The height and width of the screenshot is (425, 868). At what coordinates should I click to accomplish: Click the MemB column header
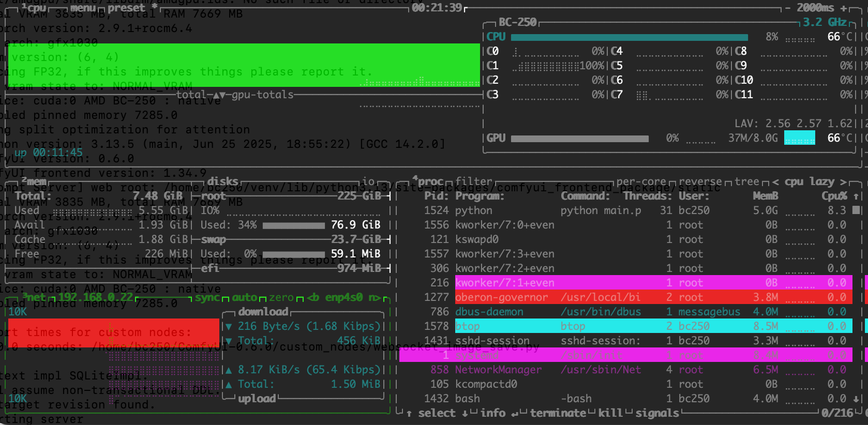point(766,196)
